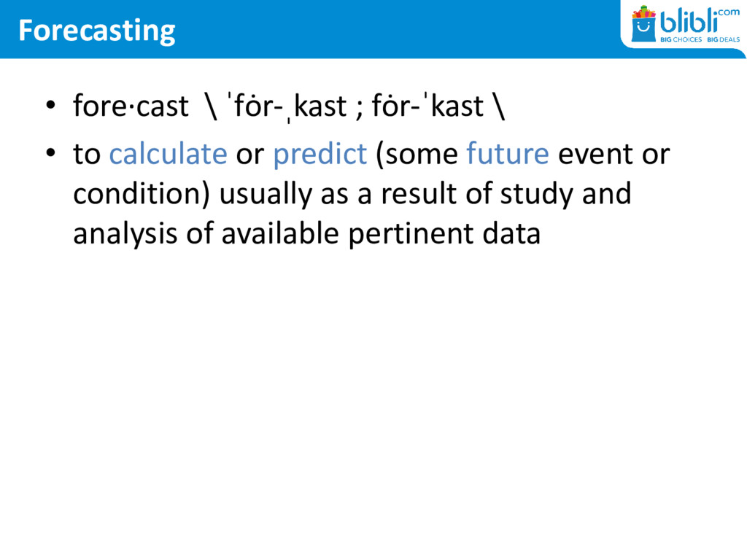This screenshot has width=747, height=560.
Task: Click the blibli shopping bag icon
Action: [x=644, y=25]
